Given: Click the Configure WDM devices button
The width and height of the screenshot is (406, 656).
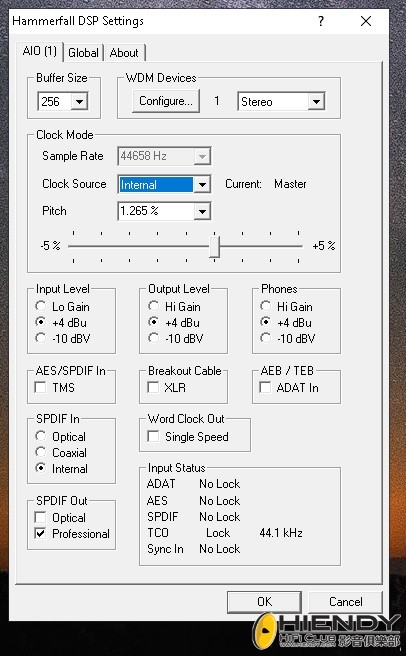Looking at the screenshot, I should point(166,101).
